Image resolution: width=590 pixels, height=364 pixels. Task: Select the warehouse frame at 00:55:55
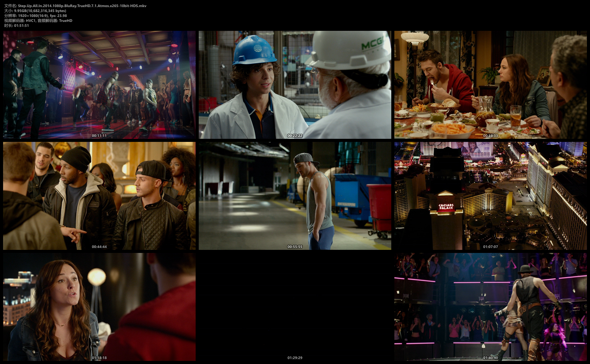(295, 196)
